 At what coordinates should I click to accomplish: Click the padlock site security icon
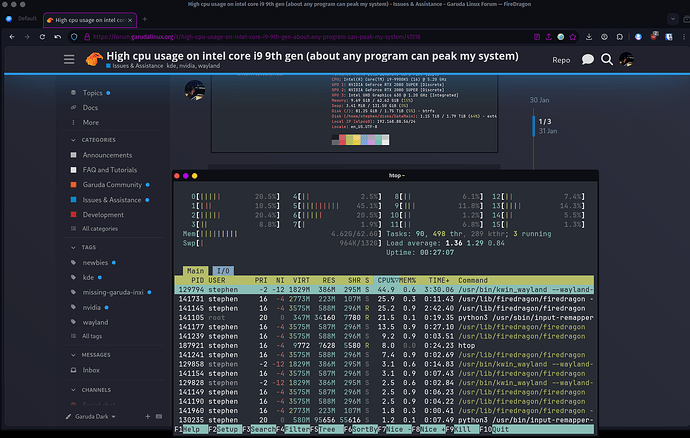click(87, 37)
